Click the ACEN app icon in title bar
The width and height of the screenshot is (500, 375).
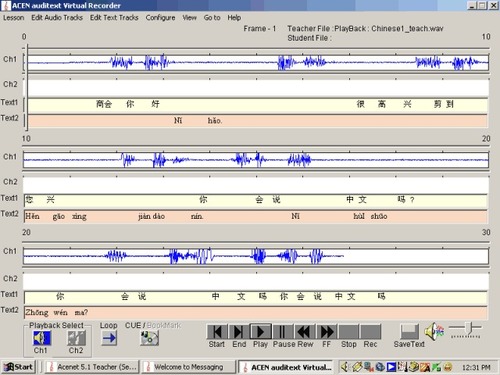pos(6,5)
